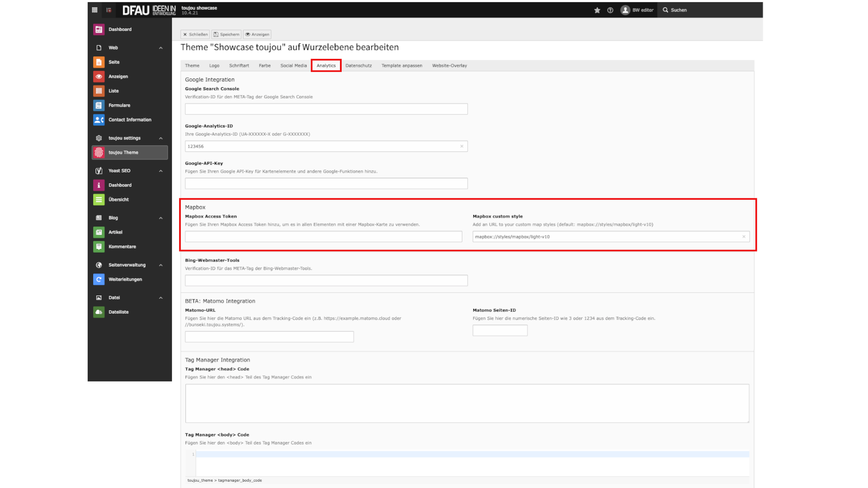Collapse the Yoast SEO module group

(x=161, y=171)
